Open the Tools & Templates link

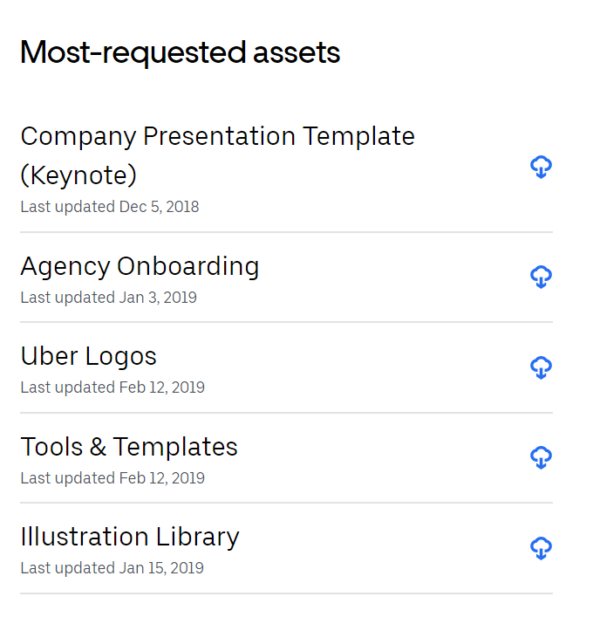coord(129,446)
